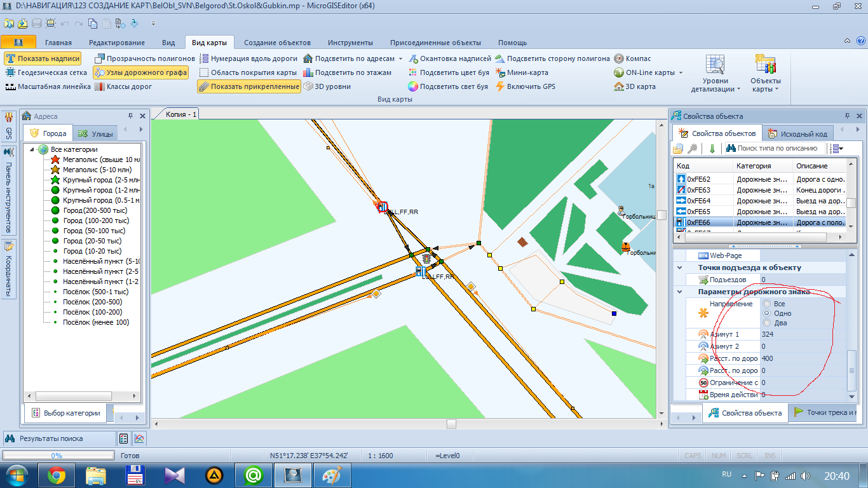The image size is (868, 488).
Task: Toggle Показать надписи labels button
Action: [43, 58]
